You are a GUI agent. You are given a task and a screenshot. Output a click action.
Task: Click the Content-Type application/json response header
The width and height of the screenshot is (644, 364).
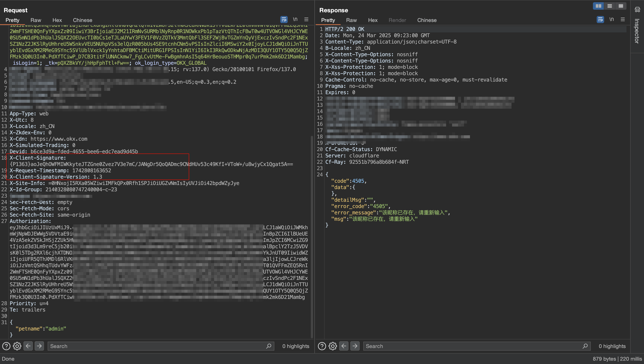[391, 42]
